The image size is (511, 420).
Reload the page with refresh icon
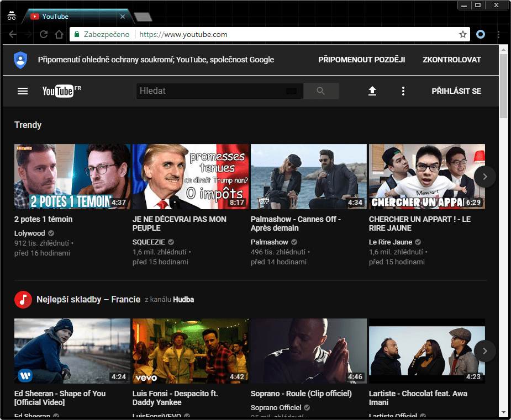click(44, 35)
